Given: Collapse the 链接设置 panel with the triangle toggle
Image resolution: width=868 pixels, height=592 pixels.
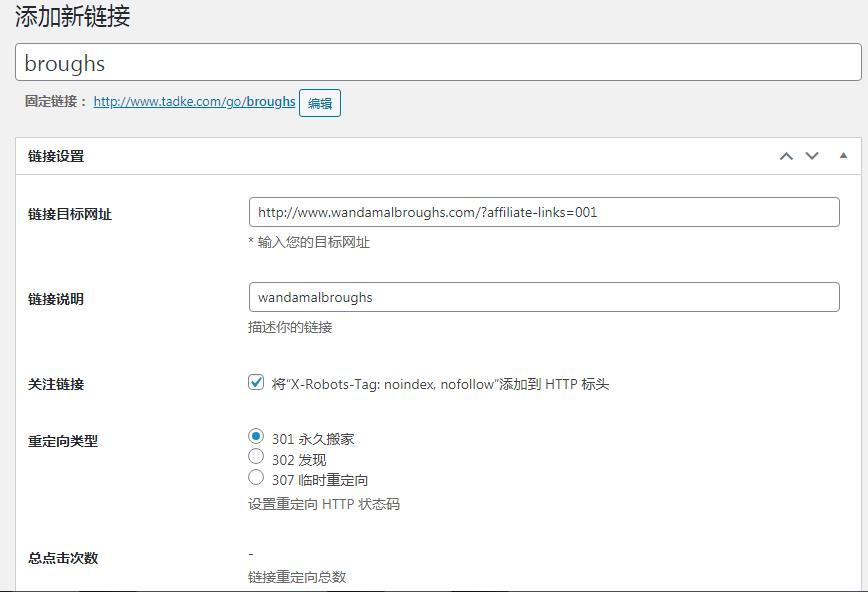Looking at the screenshot, I should [x=843, y=156].
